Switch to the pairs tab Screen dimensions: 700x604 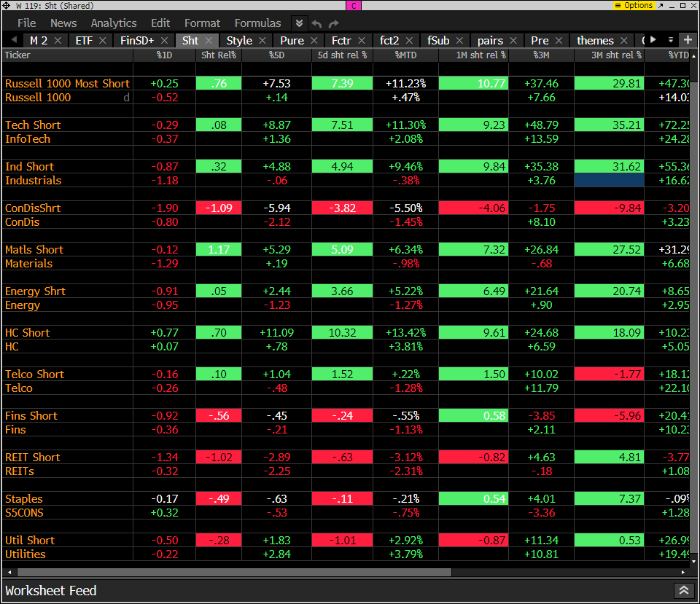[x=490, y=41]
